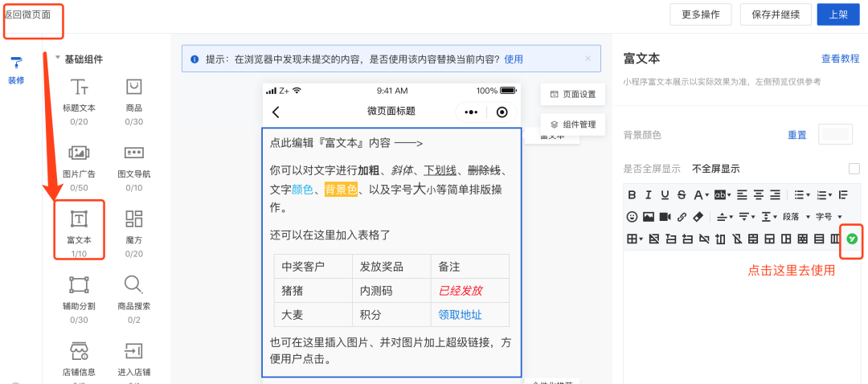This screenshot has height=384, width=868.
Task: Click the 领取地址 link in preview table
Action: tap(460, 315)
